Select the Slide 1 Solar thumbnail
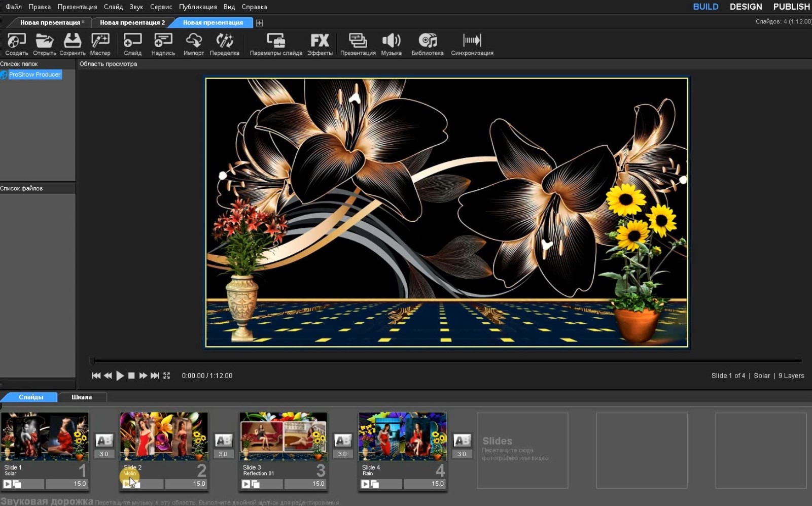This screenshot has width=812, height=506. click(45, 436)
